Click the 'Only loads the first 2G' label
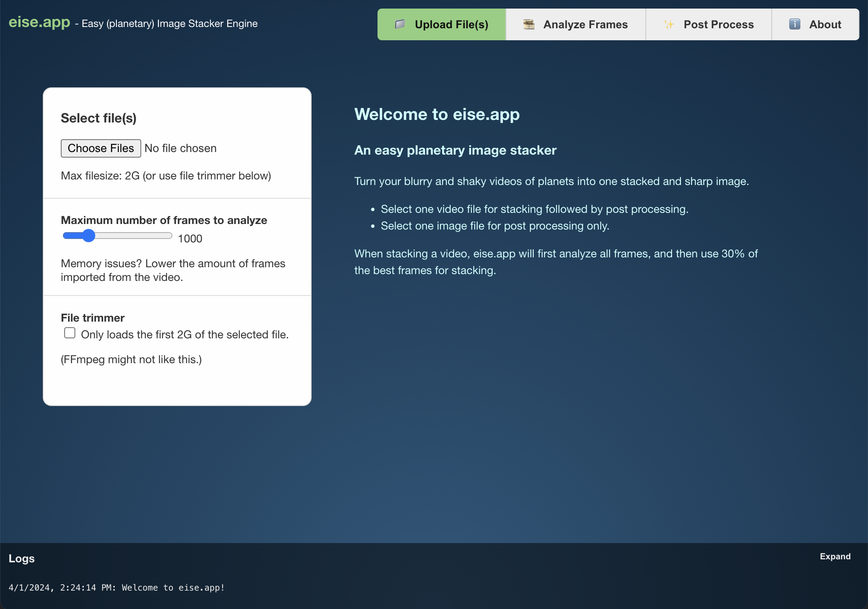 [x=185, y=334]
